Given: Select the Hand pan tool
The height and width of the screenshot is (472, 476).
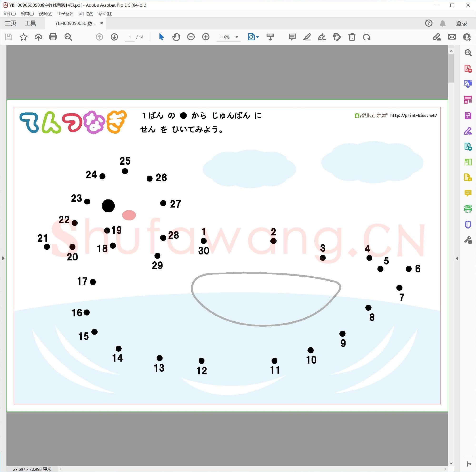Looking at the screenshot, I should pos(176,37).
